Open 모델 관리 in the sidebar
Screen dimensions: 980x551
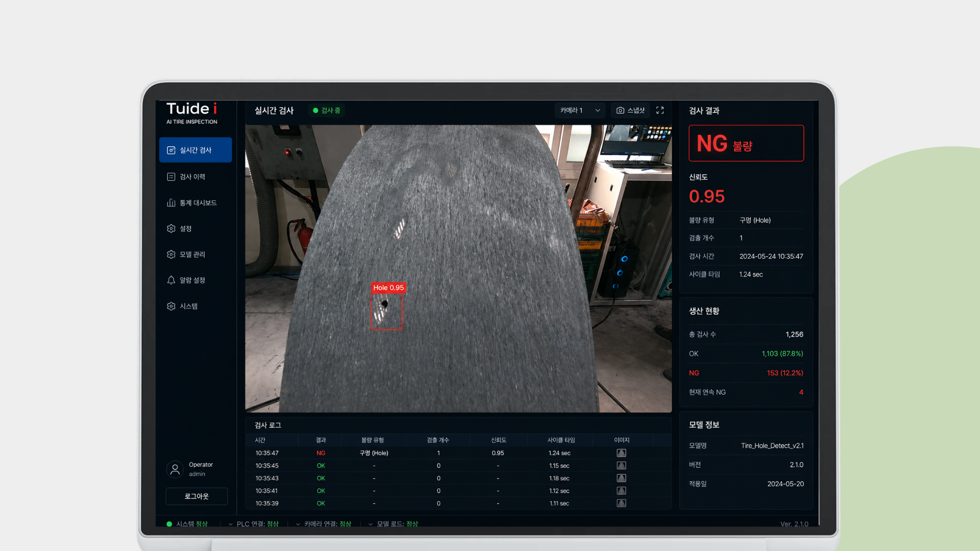195,254
